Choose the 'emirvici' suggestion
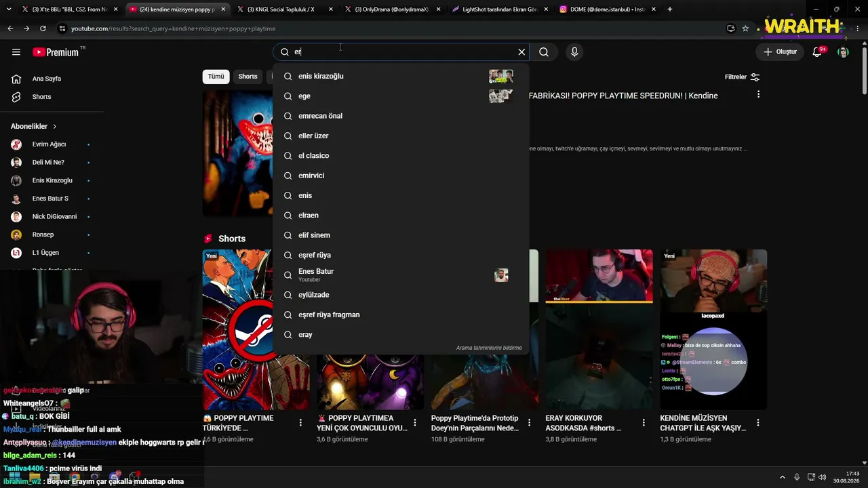The width and height of the screenshot is (868, 488). point(401,176)
